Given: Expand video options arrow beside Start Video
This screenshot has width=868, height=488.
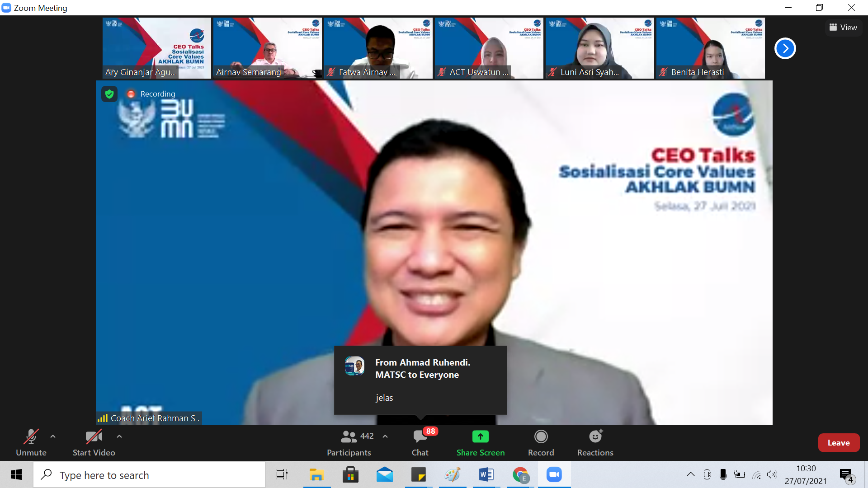Looking at the screenshot, I should pos(119,436).
